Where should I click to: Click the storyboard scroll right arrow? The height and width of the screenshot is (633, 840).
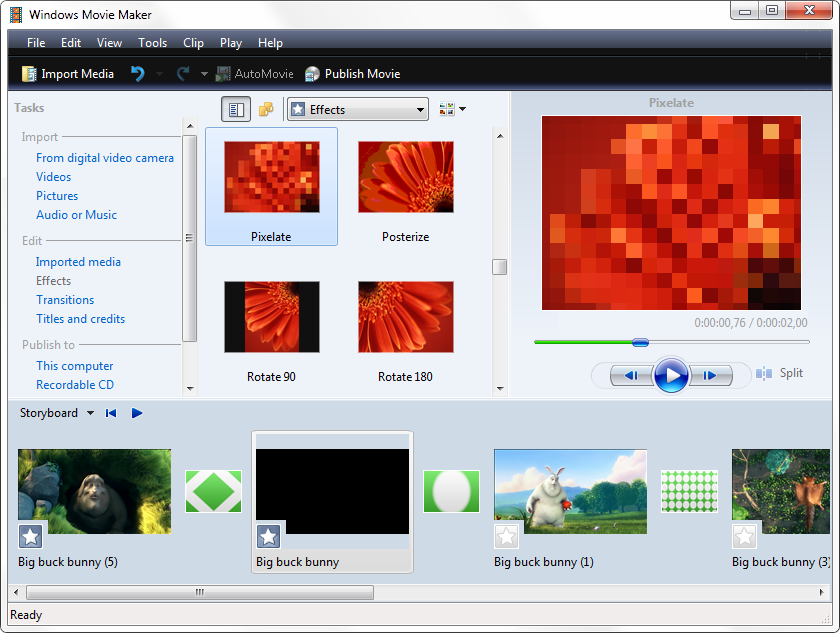tap(822, 592)
